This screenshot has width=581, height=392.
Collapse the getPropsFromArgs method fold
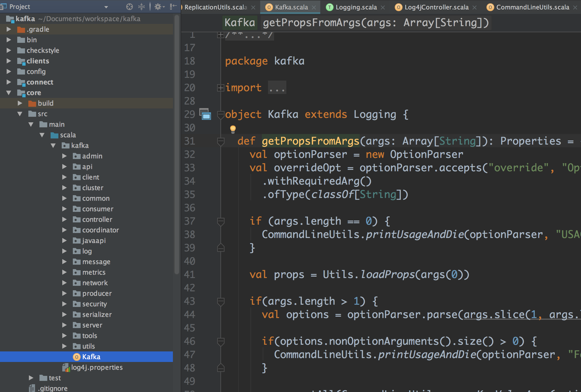coord(221,142)
